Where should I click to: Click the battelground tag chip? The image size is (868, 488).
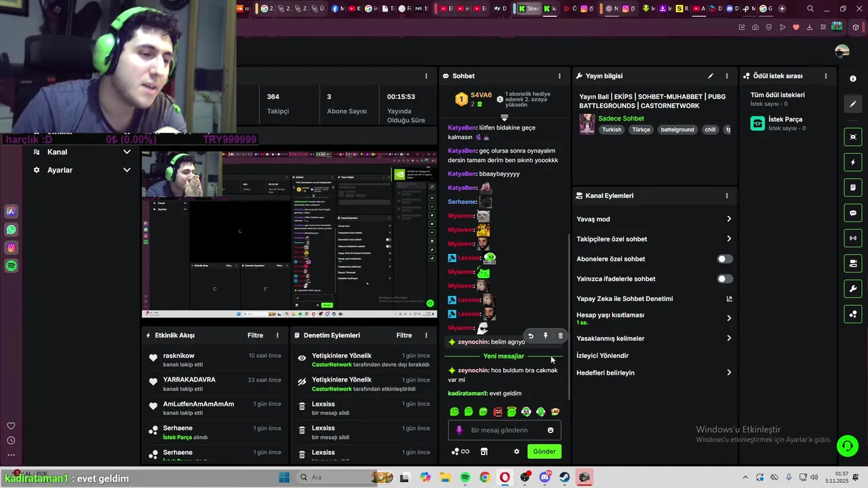click(677, 129)
